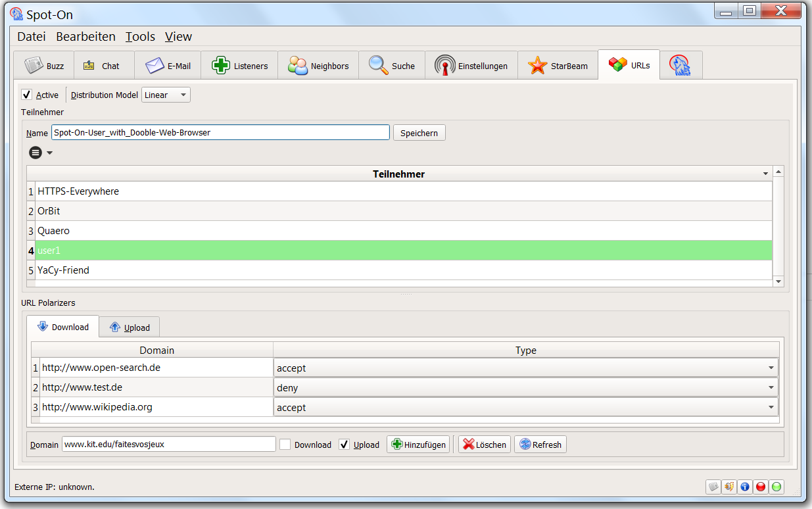The height and width of the screenshot is (509, 812).
Task: Click the Domain text input field
Action: point(169,445)
